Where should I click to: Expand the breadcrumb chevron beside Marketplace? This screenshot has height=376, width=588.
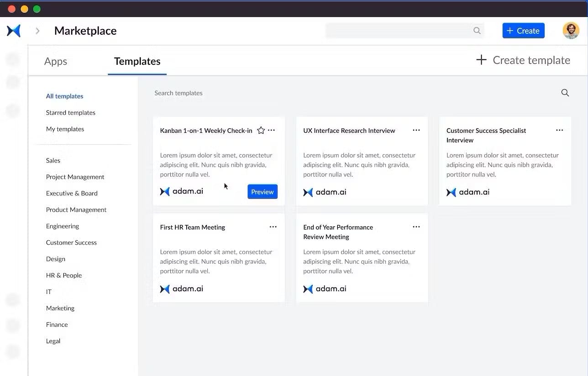[38, 31]
